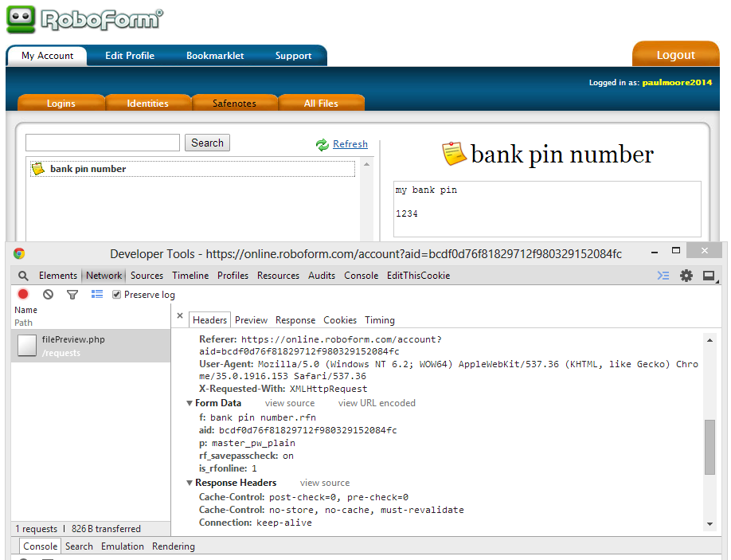Click view URL encoded link
This screenshot has height=560, width=731.
377,403
